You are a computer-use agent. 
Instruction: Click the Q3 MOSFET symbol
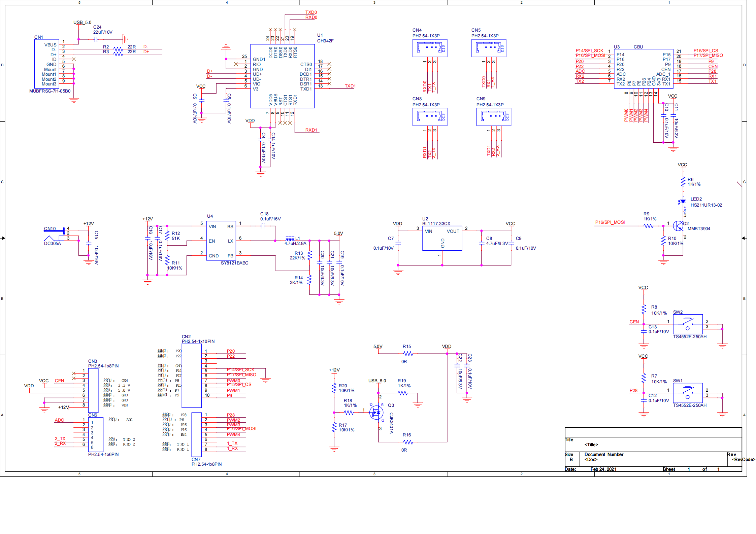376,413
